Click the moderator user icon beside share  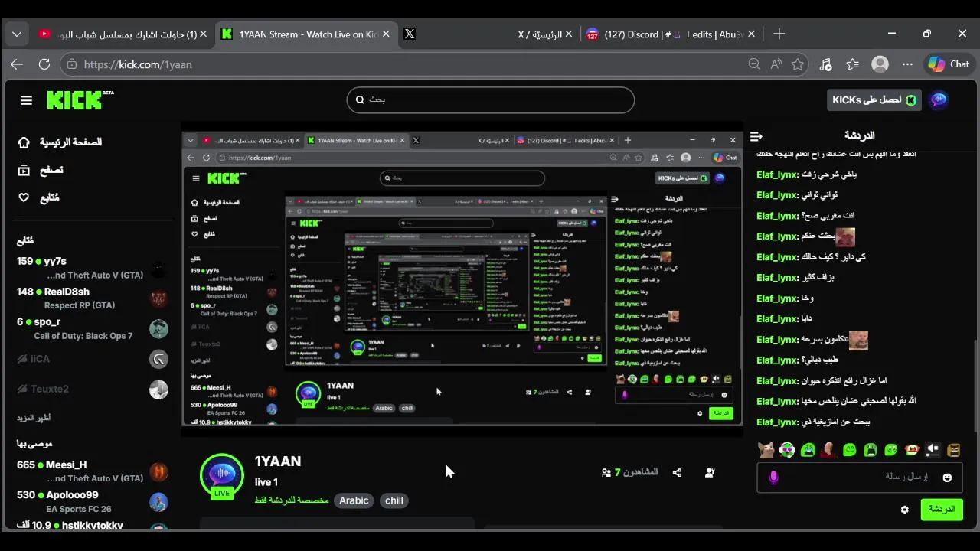click(710, 473)
